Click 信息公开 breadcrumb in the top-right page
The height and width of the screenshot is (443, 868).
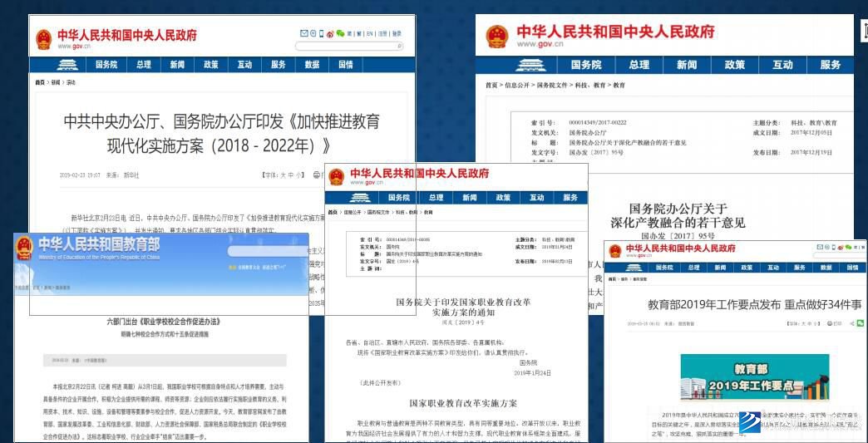tap(517, 85)
